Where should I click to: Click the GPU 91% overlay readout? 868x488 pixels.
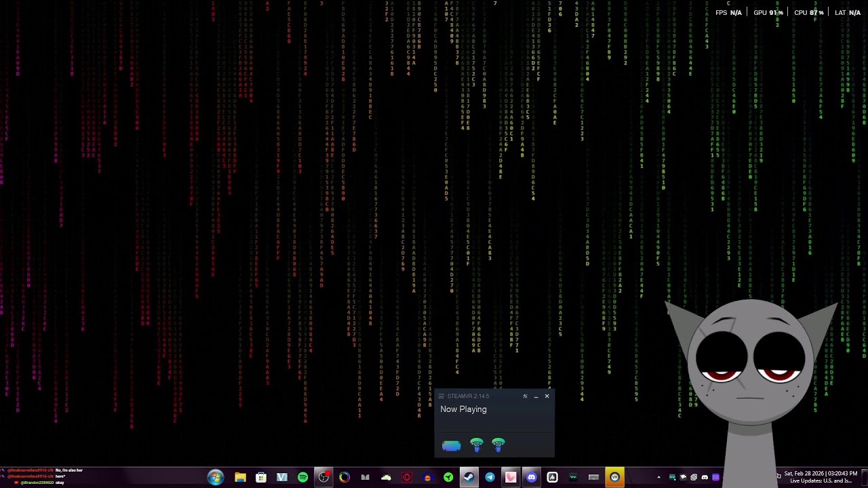[768, 13]
